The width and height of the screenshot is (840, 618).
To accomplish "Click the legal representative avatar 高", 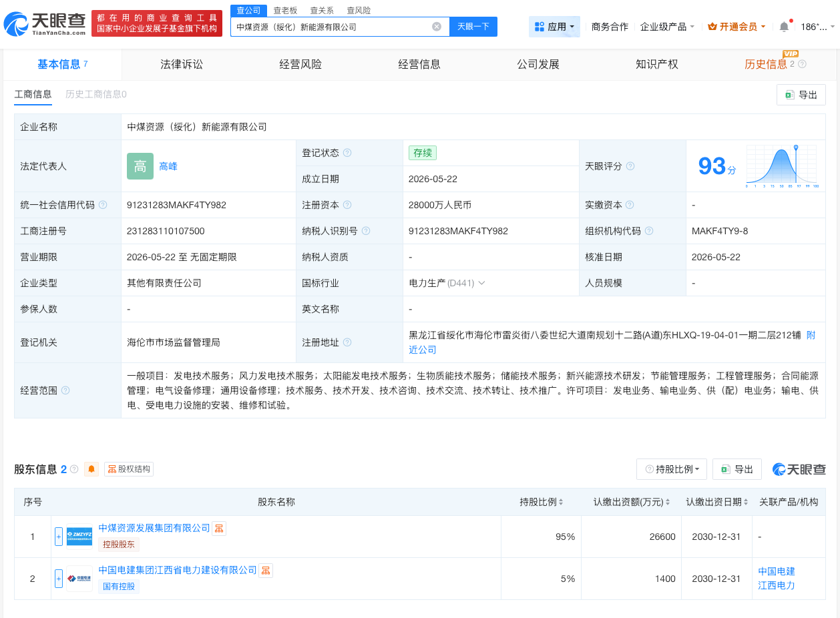I will click(140, 166).
